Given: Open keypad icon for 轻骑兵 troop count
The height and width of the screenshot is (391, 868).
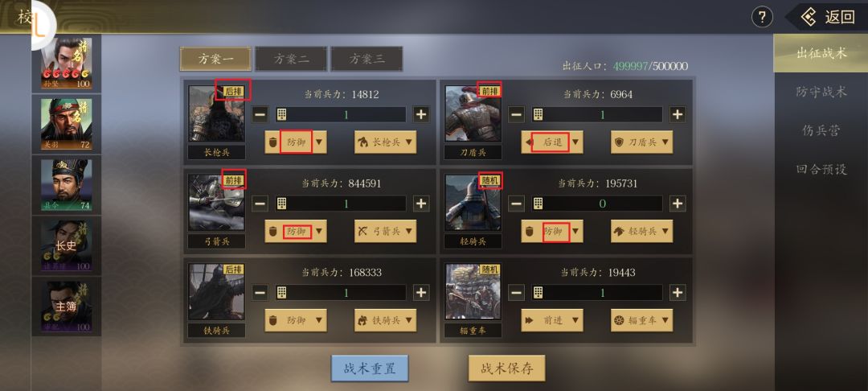Looking at the screenshot, I should point(538,204).
